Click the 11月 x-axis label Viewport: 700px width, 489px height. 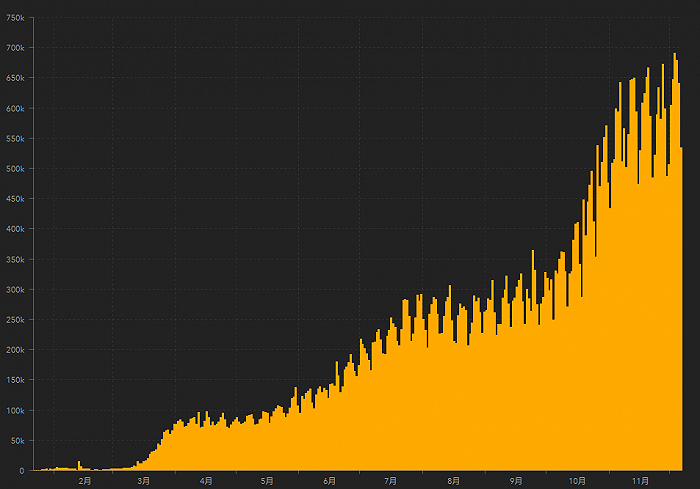click(640, 481)
